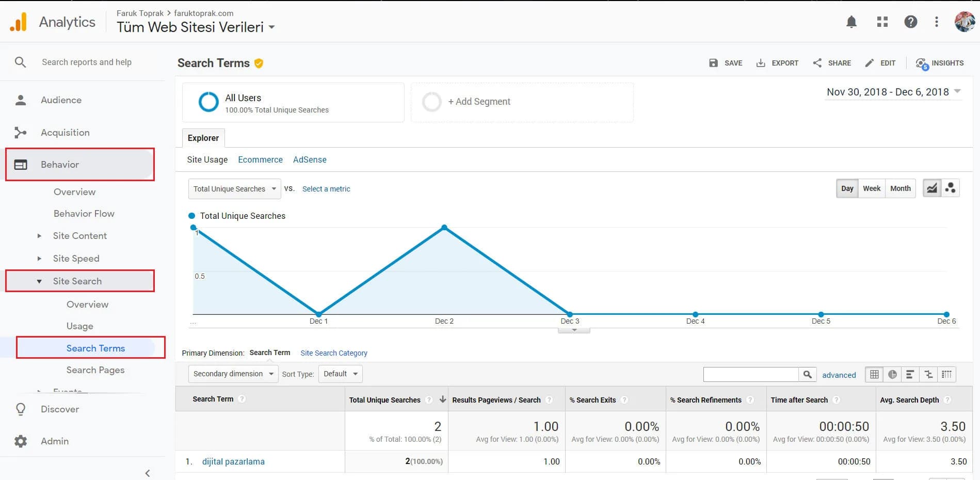Click help icon for Time after Search
The width and height of the screenshot is (980, 480).
[x=837, y=400]
